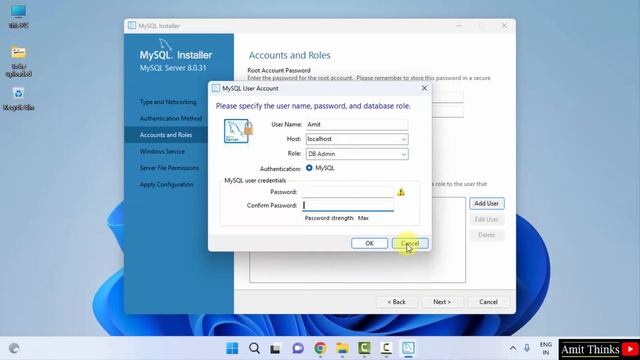Open the Recycle Bin desktop icon
The image size is (640, 360).
[18, 98]
